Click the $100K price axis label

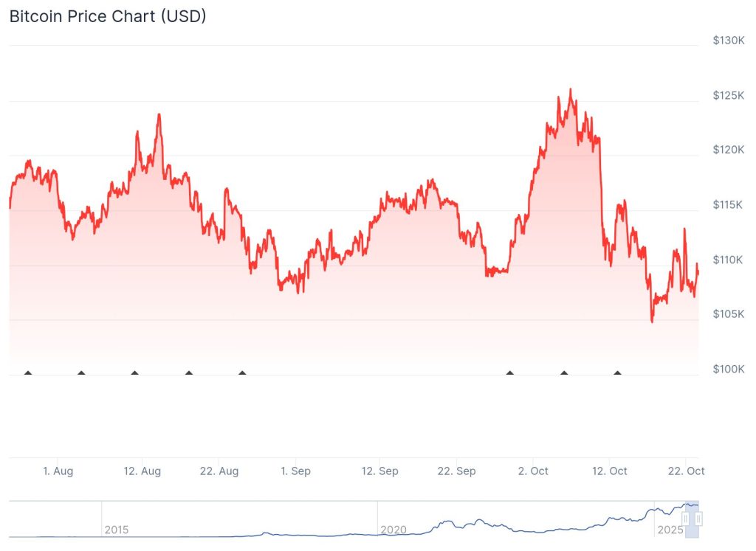728,369
